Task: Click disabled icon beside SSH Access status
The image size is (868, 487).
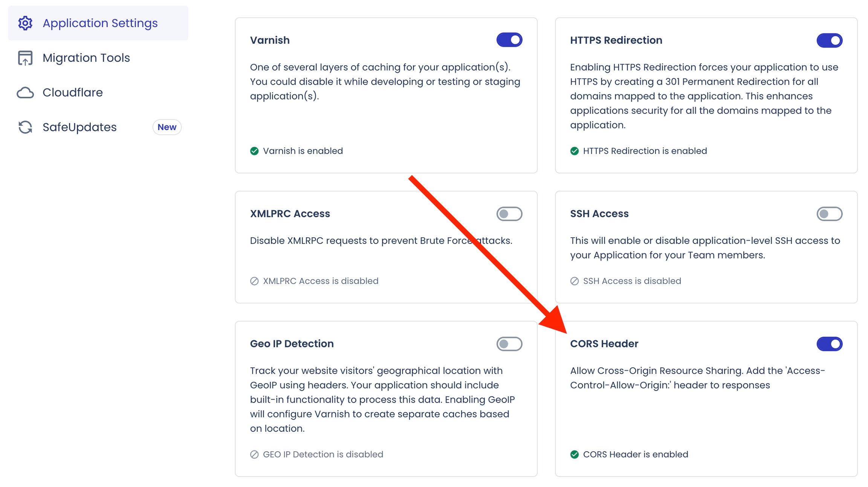Action: click(575, 281)
